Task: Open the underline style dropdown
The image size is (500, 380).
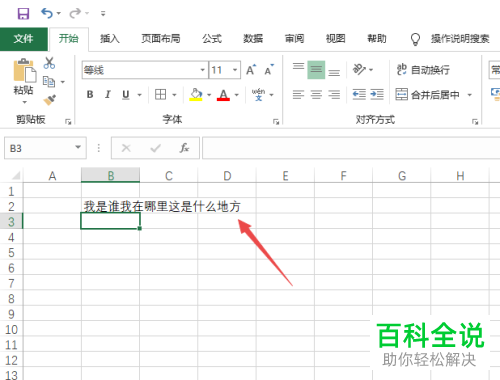Action: coord(140,95)
